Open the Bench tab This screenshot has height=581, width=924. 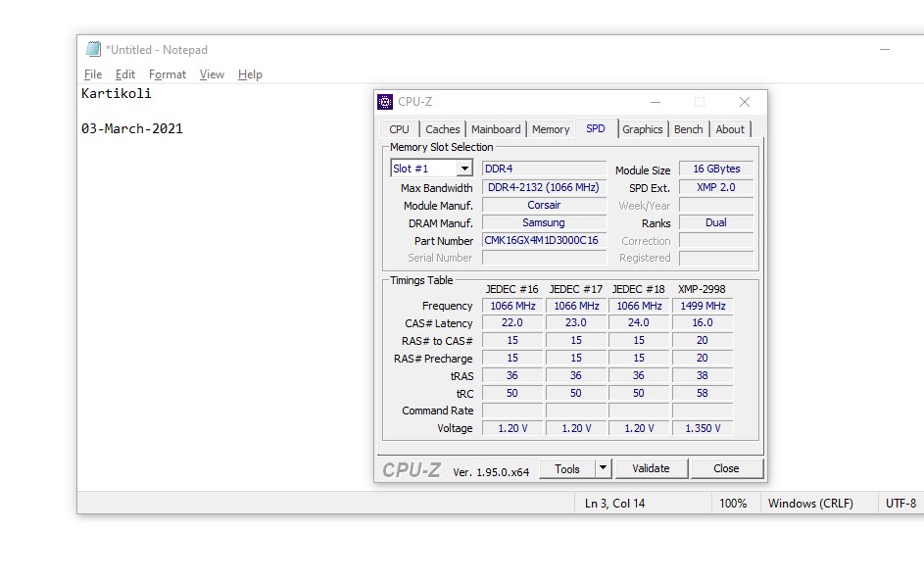tap(689, 129)
